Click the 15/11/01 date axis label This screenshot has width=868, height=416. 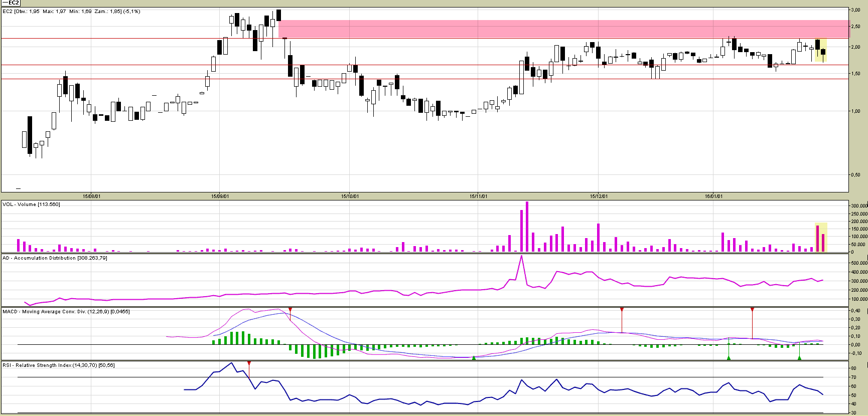coord(478,196)
